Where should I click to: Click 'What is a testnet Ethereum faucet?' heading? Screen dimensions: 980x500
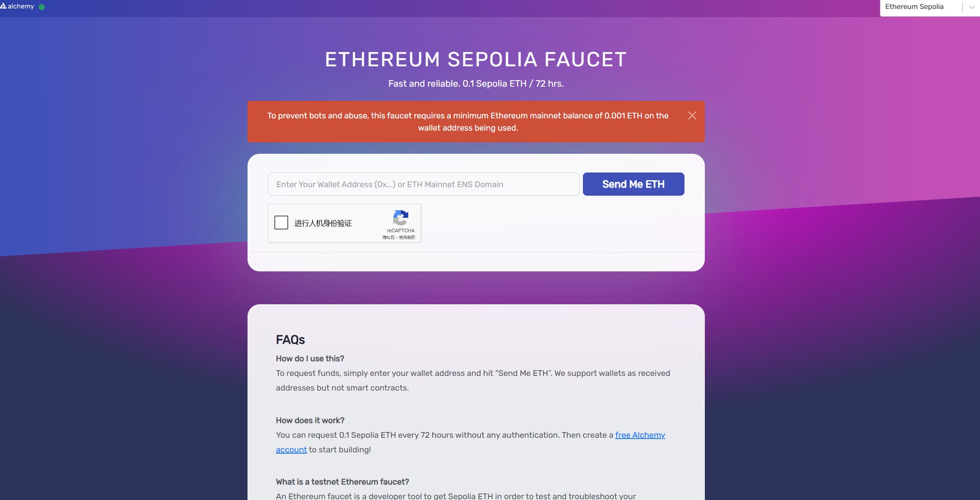[x=342, y=482]
